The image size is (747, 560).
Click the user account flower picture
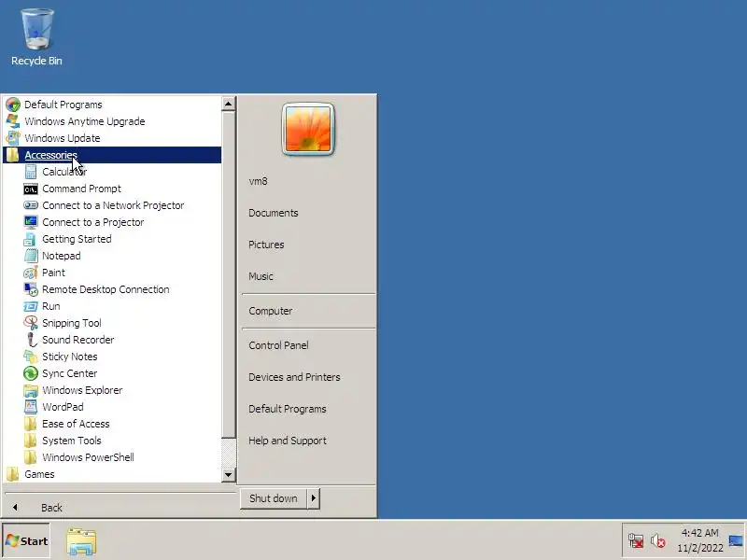click(x=308, y=129)
